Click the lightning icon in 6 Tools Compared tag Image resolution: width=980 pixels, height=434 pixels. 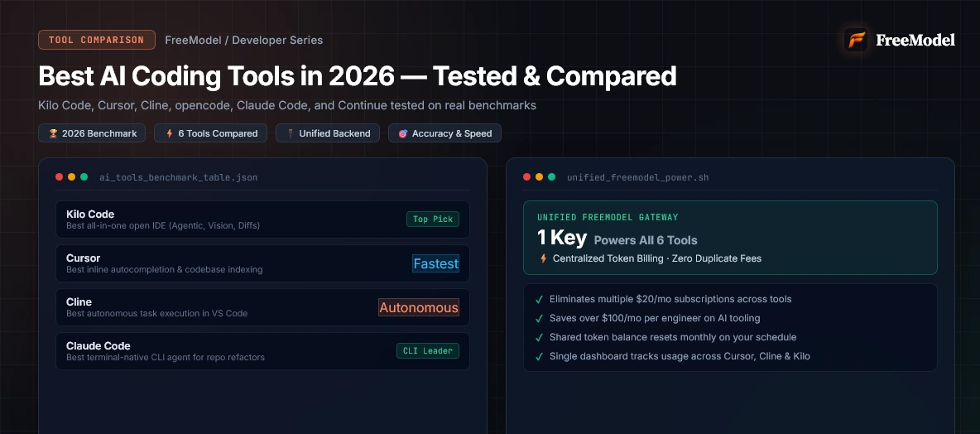pyautogui.click(x=170, y=133)
